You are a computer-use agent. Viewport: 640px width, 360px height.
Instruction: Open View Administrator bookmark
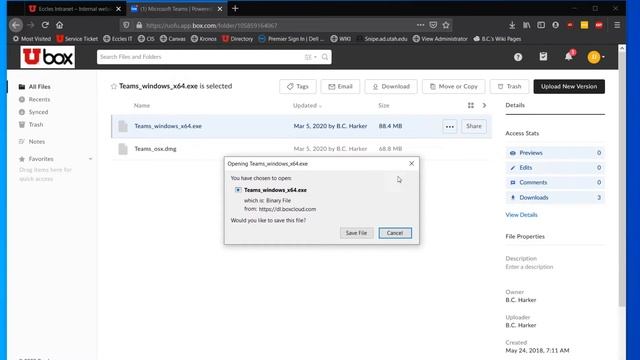[440, 39]
